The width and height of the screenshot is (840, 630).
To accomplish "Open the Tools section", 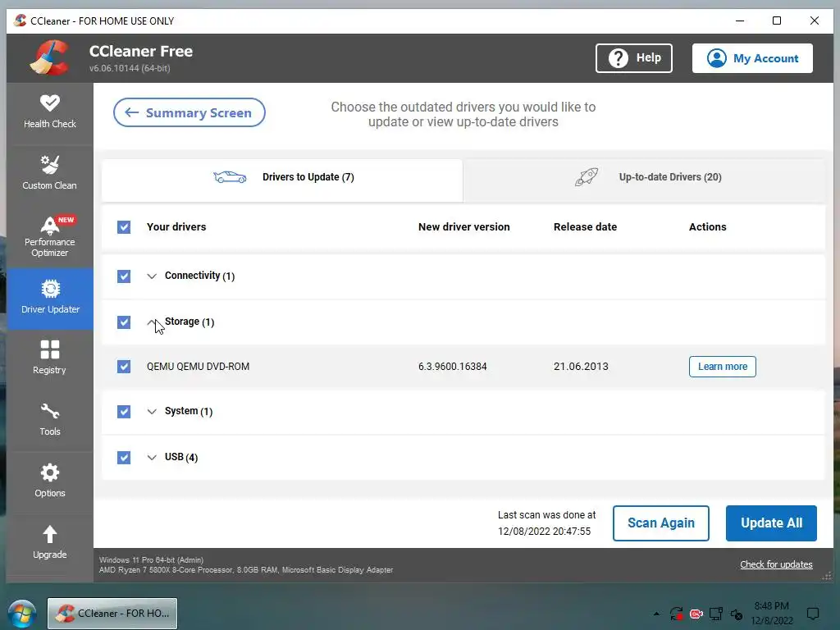I will (50, 420).
